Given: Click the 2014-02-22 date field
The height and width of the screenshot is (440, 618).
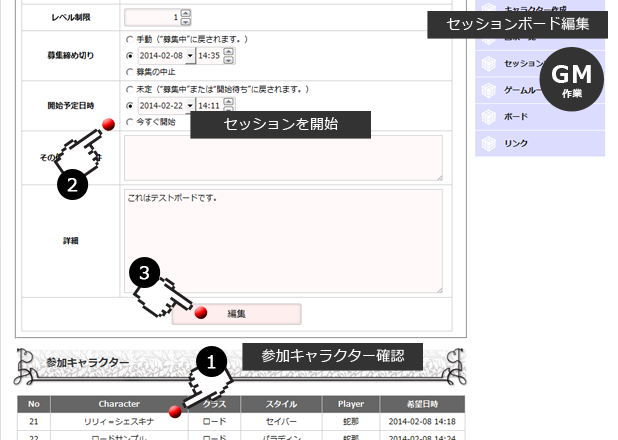Looking at the screenshot, I should coord(162,106).
